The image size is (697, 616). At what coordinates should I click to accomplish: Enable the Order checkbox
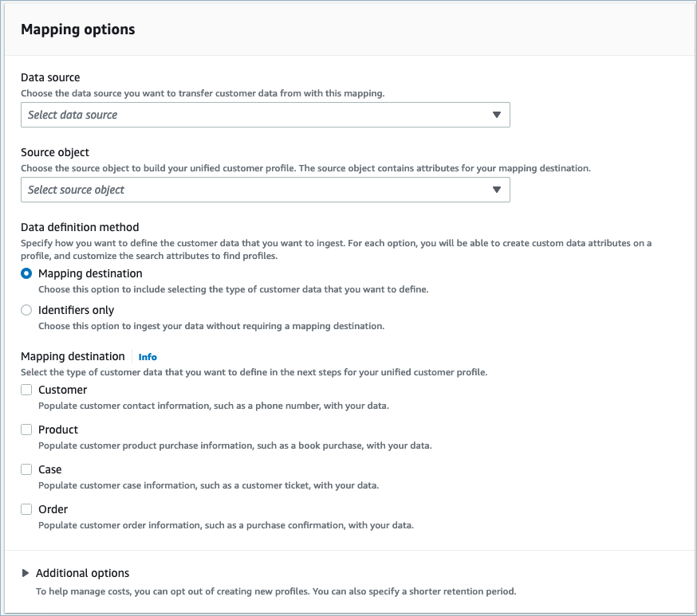point(26,509)
